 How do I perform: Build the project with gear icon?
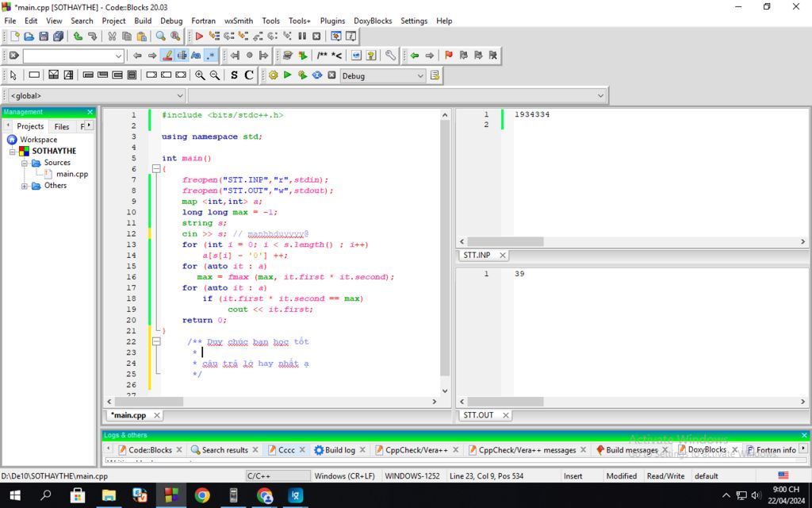tap(273, 75)
